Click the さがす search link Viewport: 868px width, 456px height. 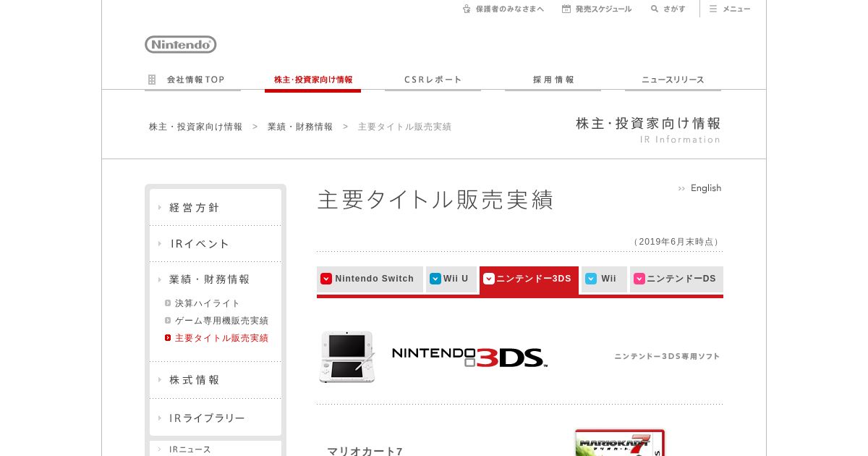coord(668,9)
